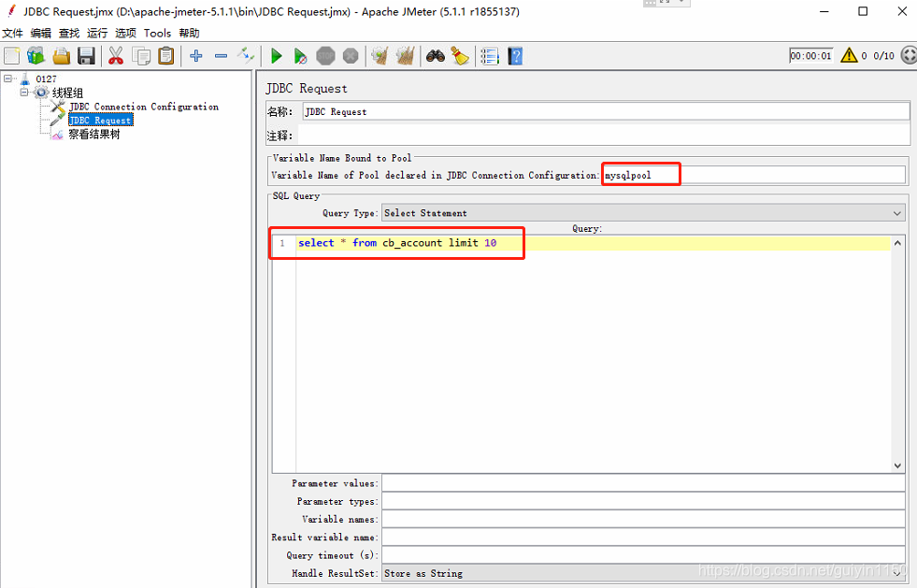Click the Cut scissors icon
This screenshot has height=588, width=917.
pos(116,55)
